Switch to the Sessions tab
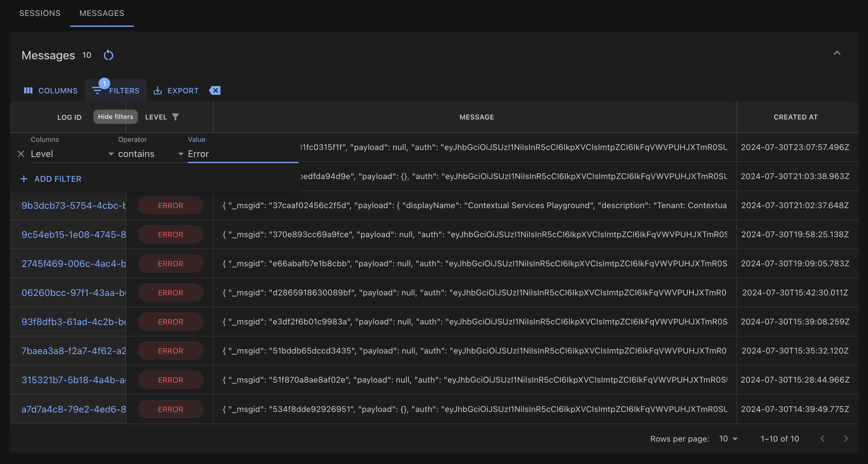 tap(40, 13)
